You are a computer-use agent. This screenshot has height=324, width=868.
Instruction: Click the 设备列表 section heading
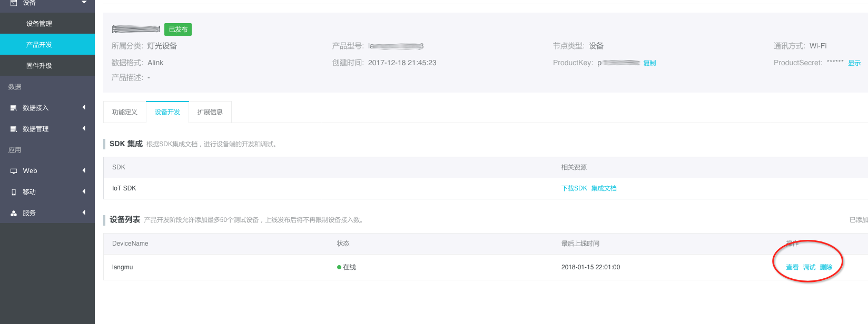pyautogui.click(x=125, y=219)
